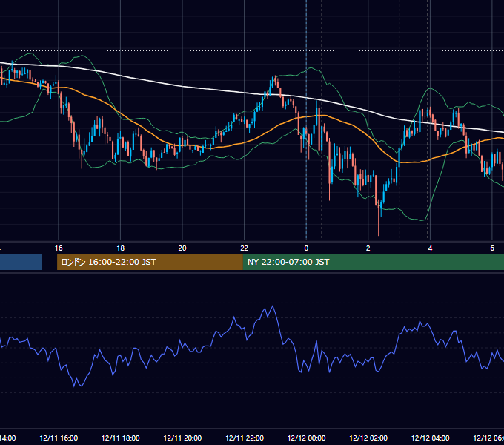Viewport: 504px width, 445px height.
Task: Click hour label 0 on chart axis
Action: pyautogui.click(x=306, y=248)
